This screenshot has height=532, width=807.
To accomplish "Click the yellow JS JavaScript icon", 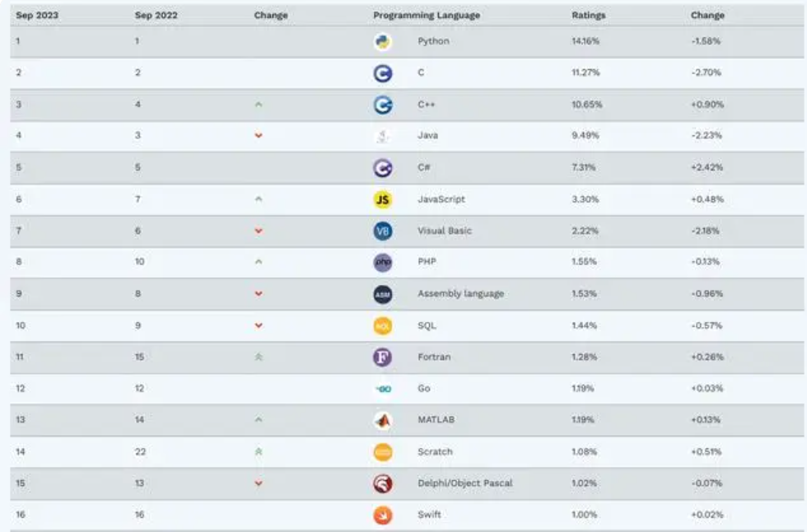I will coord(382,199).
